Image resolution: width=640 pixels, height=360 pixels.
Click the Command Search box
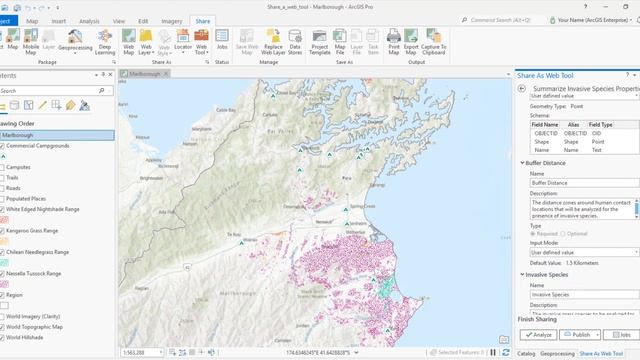[502, 20]
